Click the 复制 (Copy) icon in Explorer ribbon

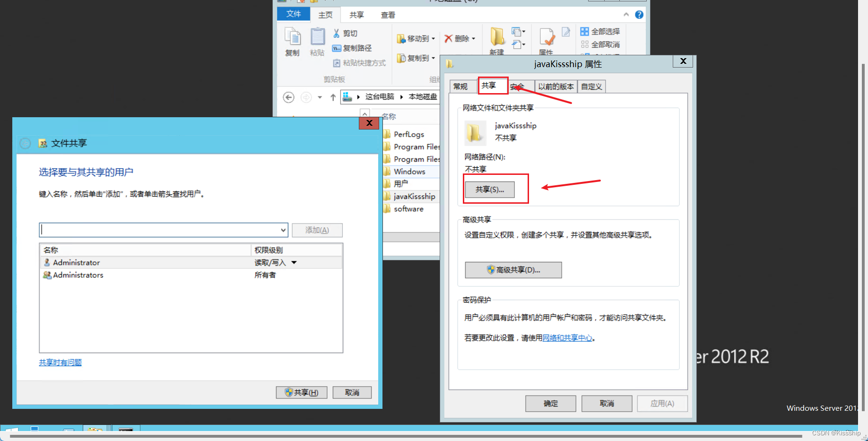click(x=292, y=37)
